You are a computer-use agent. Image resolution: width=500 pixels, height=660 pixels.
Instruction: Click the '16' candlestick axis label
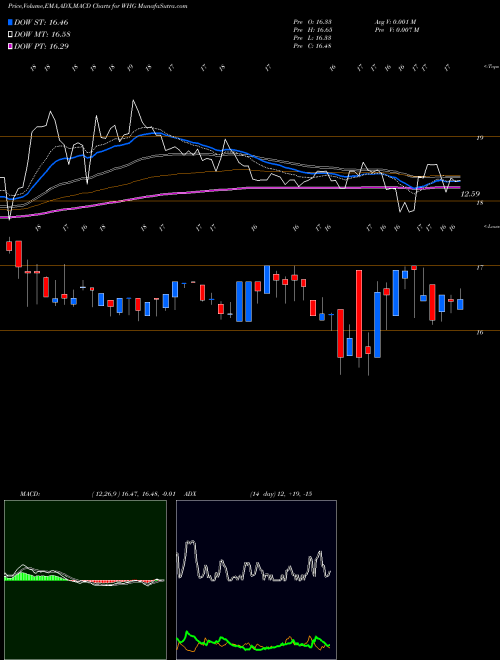pos(480,333)
